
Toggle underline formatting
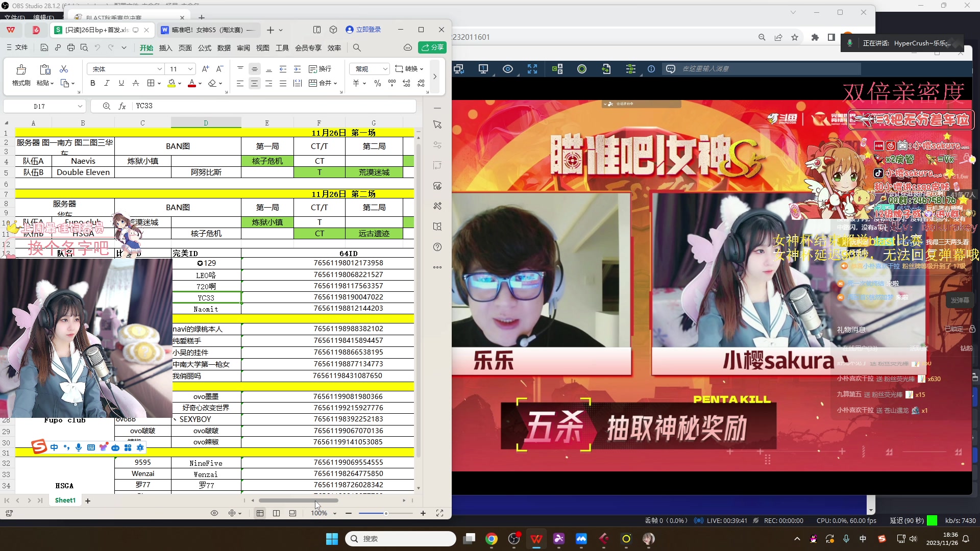[x=121, y=83]
